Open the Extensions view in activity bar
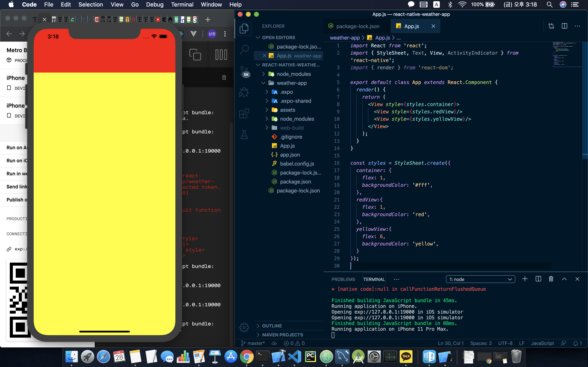 [x=244, y=113]
